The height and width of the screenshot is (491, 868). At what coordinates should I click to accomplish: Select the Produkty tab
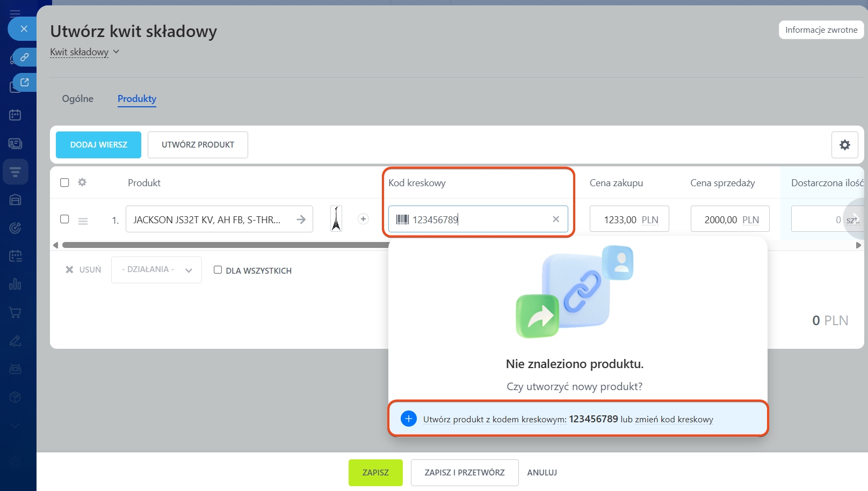137,99
